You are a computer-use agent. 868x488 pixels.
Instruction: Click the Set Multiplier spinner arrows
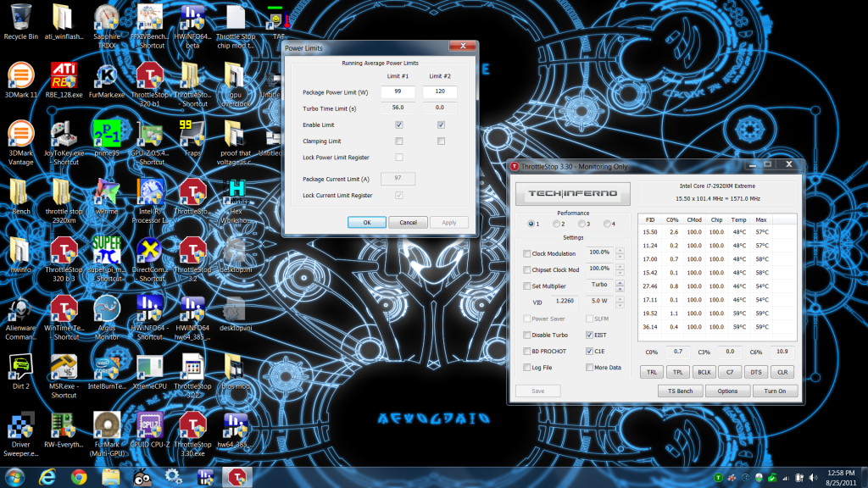pyautogui.click(x=620, y=286)
